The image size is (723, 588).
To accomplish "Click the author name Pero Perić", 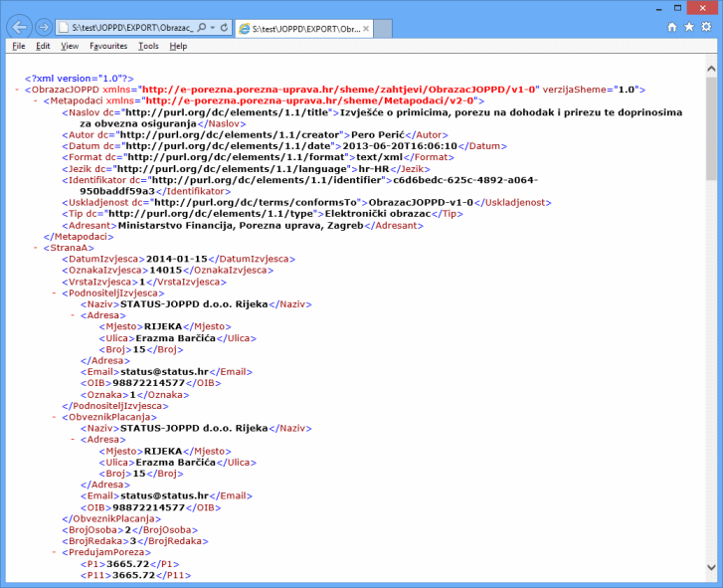I will [x=378, y=134].
